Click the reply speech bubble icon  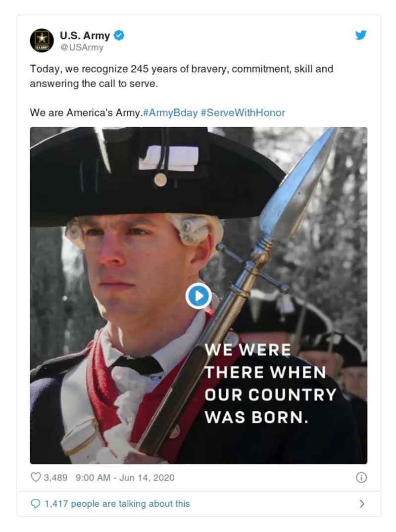35,504
